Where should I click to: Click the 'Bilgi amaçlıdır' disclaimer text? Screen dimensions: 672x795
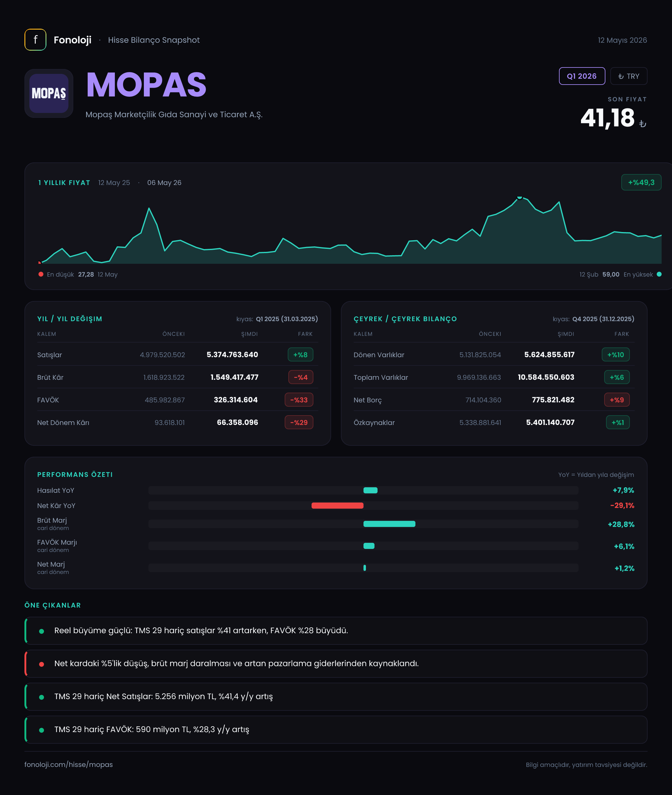tap(586, 764)
